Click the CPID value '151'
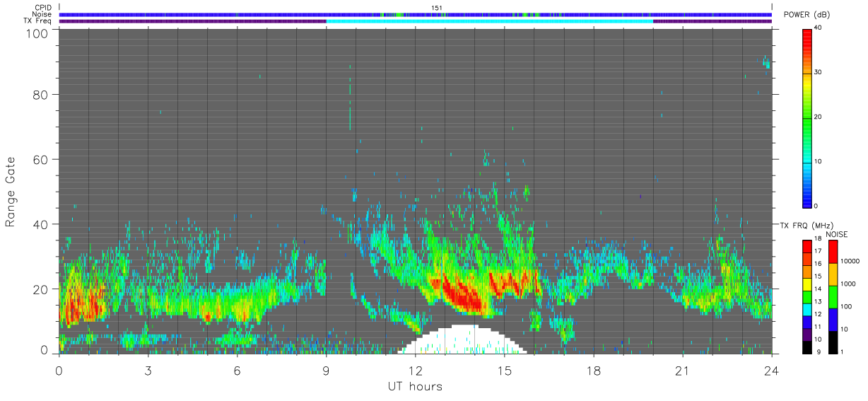This screenshot has width=868, height=401. [x=437, y=8]
